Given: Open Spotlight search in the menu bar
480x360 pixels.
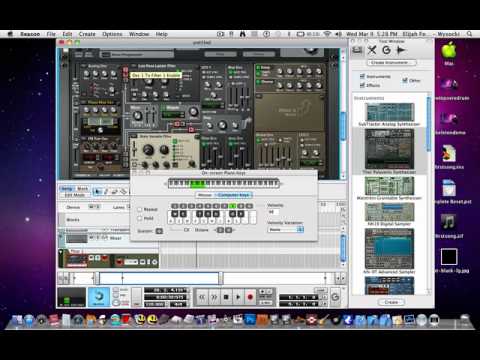Looking at the screenshot, I should [x=469, y=34].
